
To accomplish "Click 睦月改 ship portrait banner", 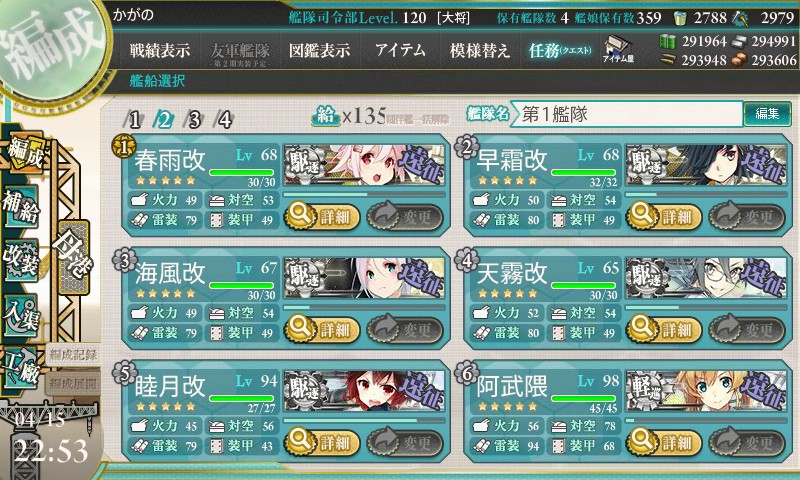I will point(364,391).
